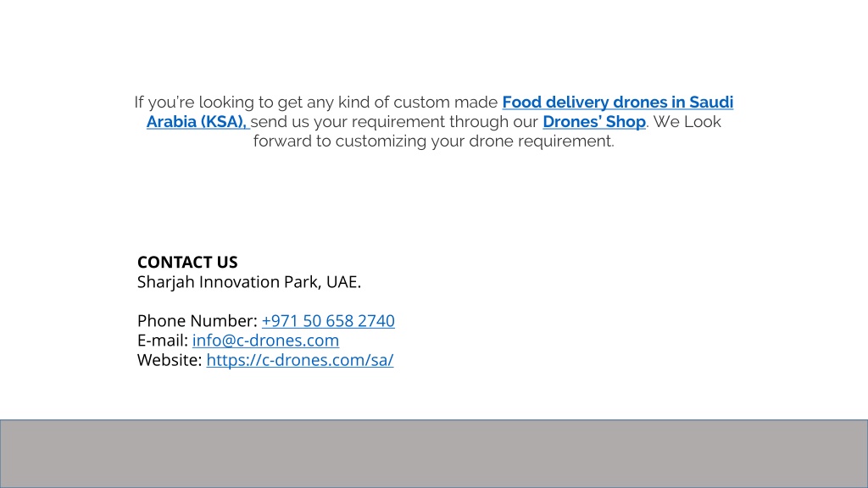Viewport: 868px width, 488px height.
Task: Click the 'We Look' text after Drones' Shop
Action: click(x=687, y=122)
